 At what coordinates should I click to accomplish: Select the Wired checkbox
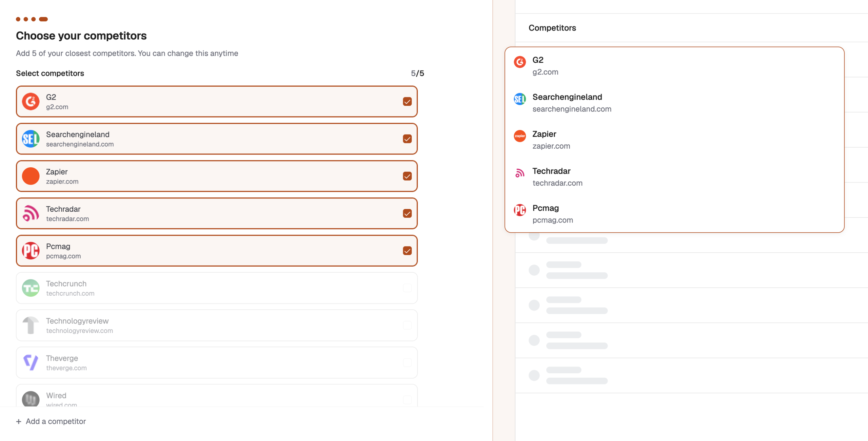(x=407, y=400)
